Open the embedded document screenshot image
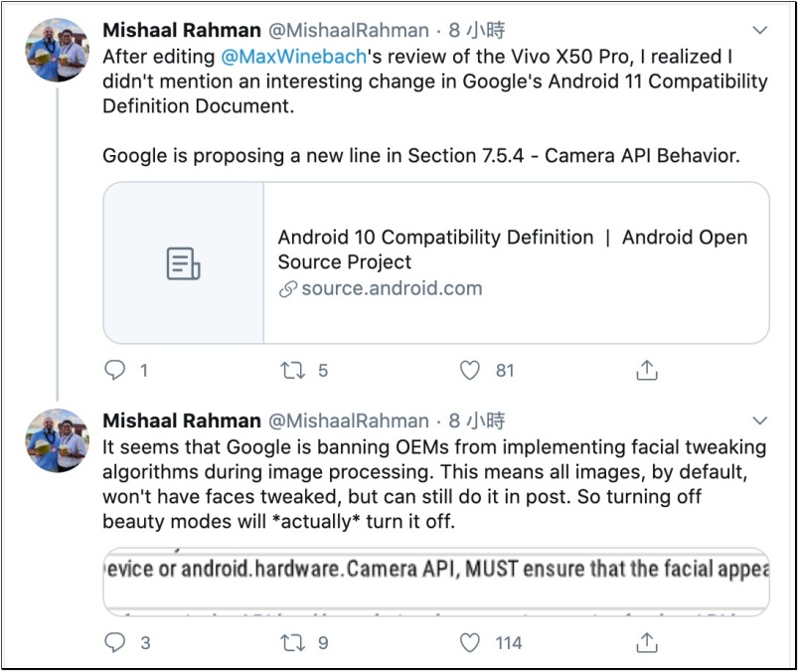The width and height of the screenshot is (799, 672). 435,581
